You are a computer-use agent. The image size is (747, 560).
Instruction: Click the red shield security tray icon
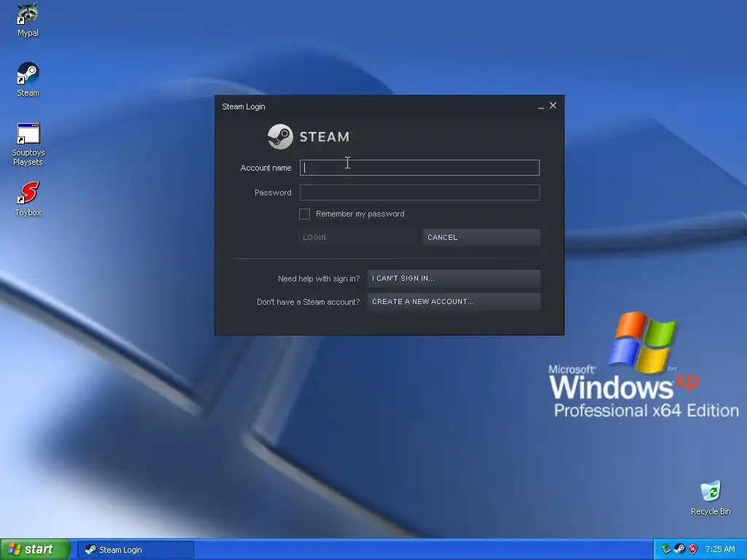[x=693, y=549]
